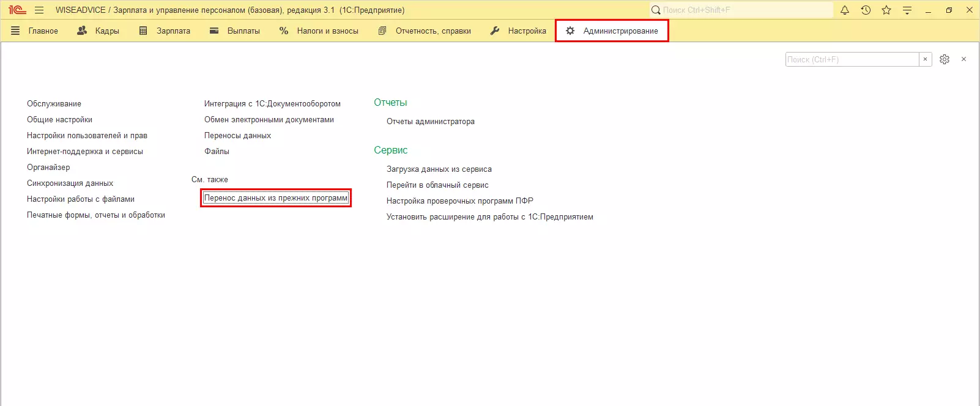Click the См. также label
Image resolution: width=980 pixels, height=406 pixels.
[x=210, y=180]
